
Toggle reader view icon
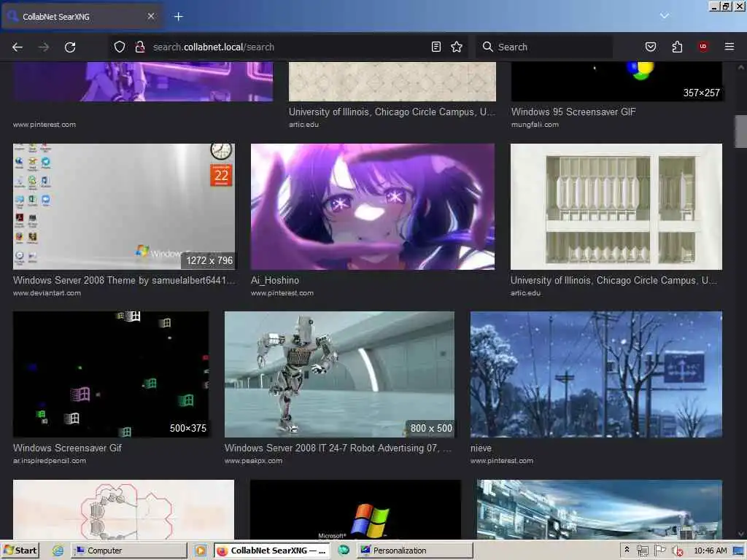click(436, 47)
